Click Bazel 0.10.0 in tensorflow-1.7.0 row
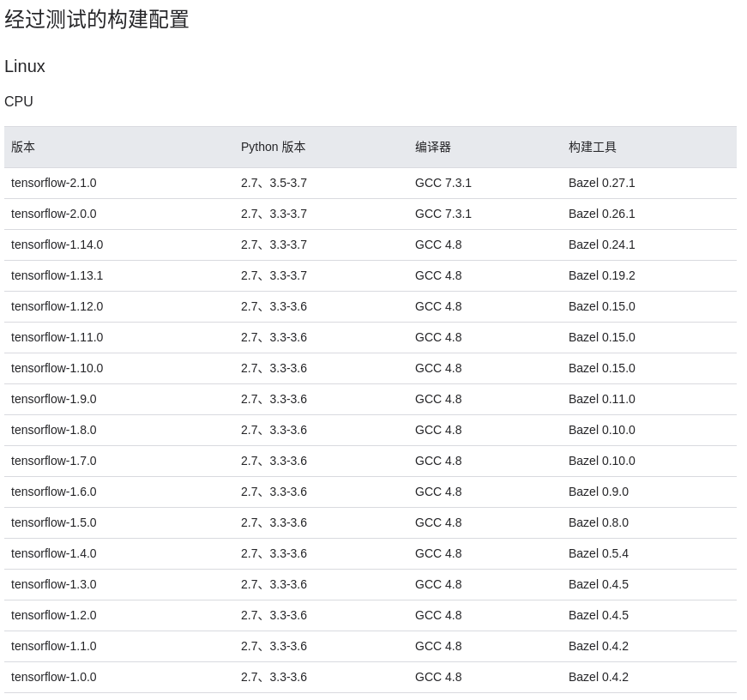The image size is (747, 700). pos(602,461)
